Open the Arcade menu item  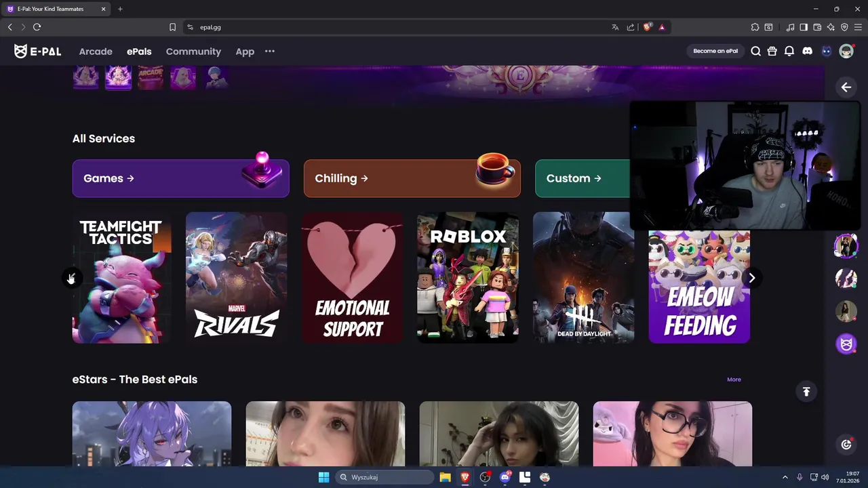pos(96,52)
